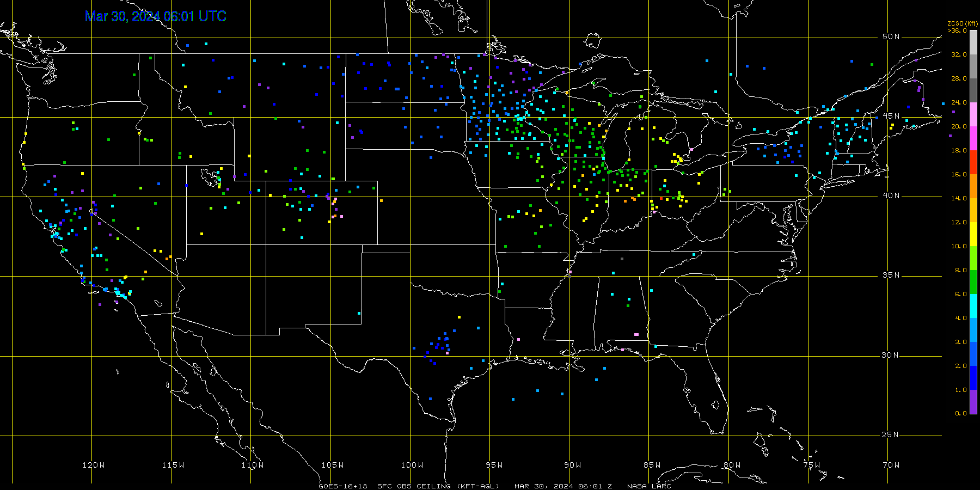This screenshot has width=980, height=490.
Task: Click the "70 W" longitude label
Action: [x=891, y=465]
